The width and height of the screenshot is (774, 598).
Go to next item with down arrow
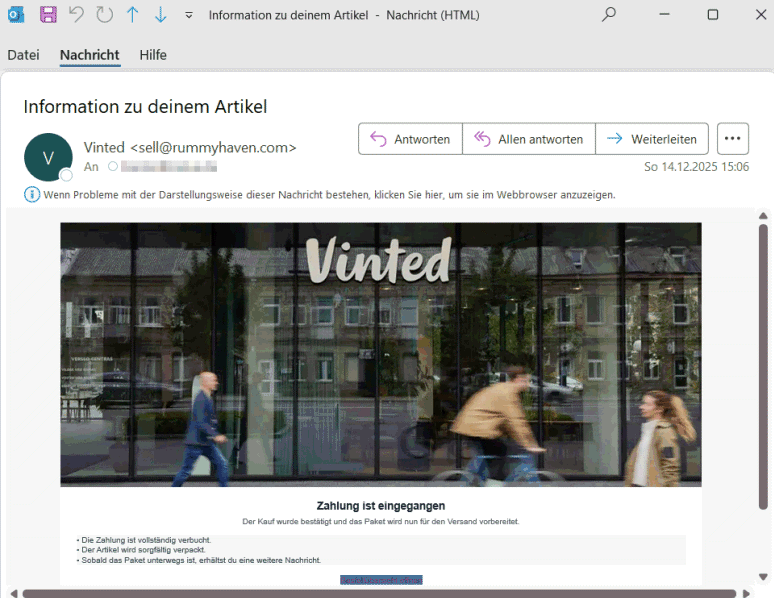(x=160, y=15)
